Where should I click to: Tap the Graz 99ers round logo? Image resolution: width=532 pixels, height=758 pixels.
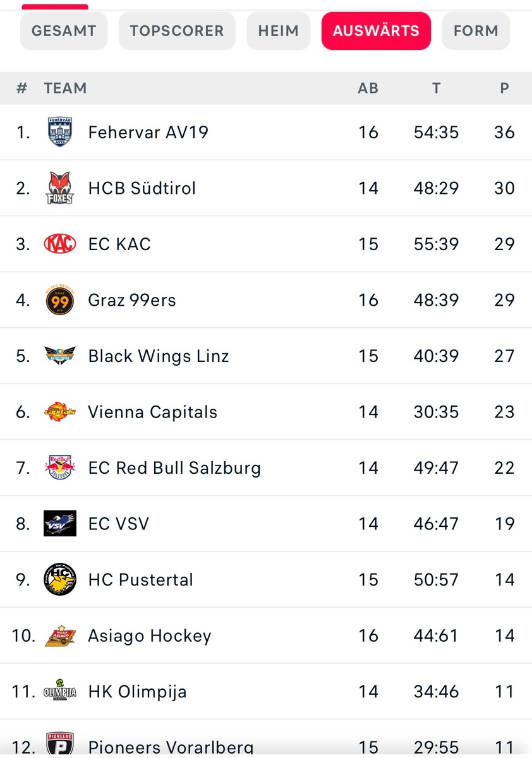(x=60, y=300)
